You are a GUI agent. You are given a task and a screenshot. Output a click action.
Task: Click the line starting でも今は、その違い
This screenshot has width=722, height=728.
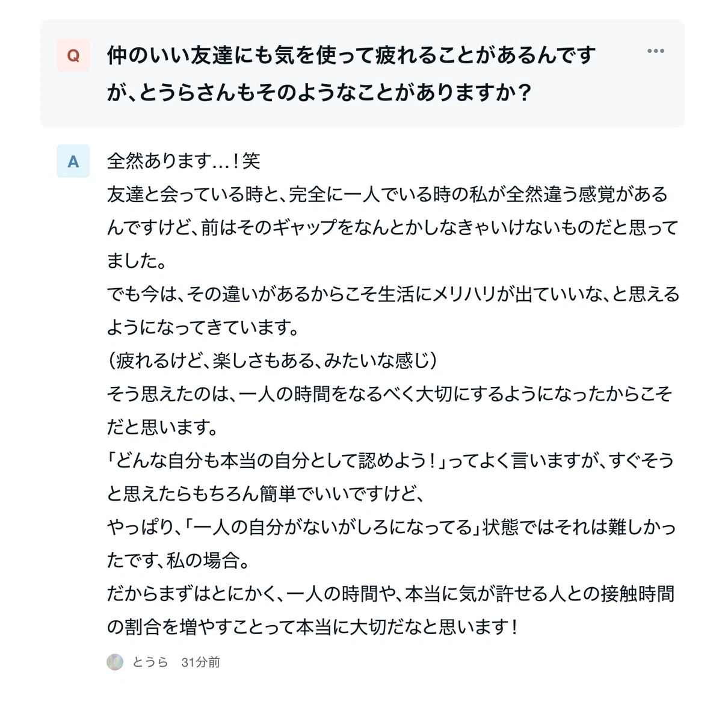pyautogui.click(x=393, y=294)
